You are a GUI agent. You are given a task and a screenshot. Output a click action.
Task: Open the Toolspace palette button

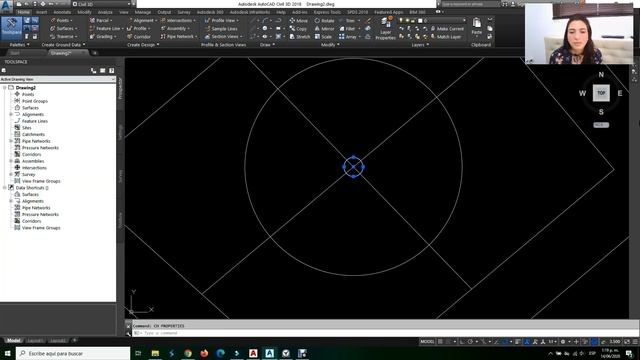[x=11, y=27]
